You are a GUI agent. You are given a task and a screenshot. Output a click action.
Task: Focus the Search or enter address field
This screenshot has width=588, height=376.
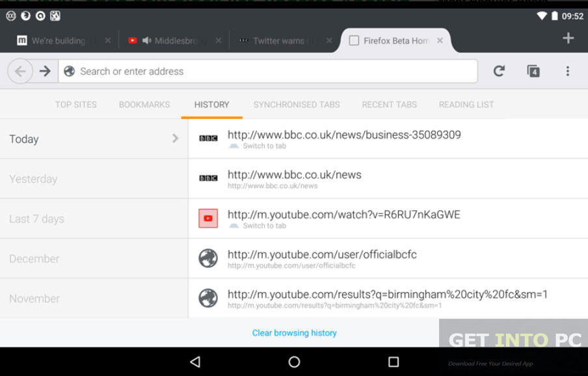click(268, 71)
